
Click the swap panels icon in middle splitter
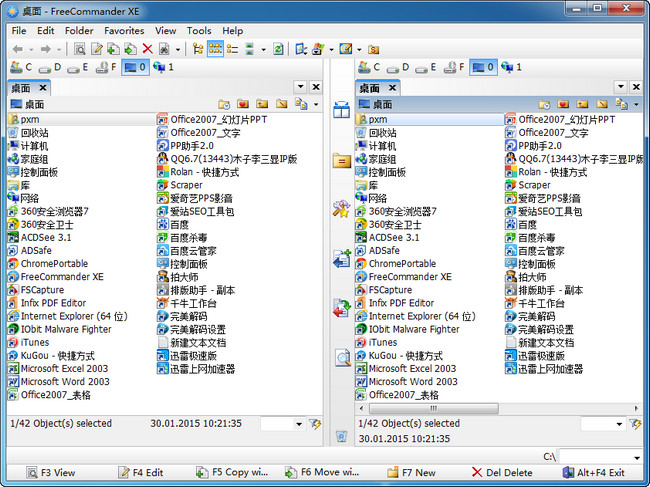(x=342, y=110)
